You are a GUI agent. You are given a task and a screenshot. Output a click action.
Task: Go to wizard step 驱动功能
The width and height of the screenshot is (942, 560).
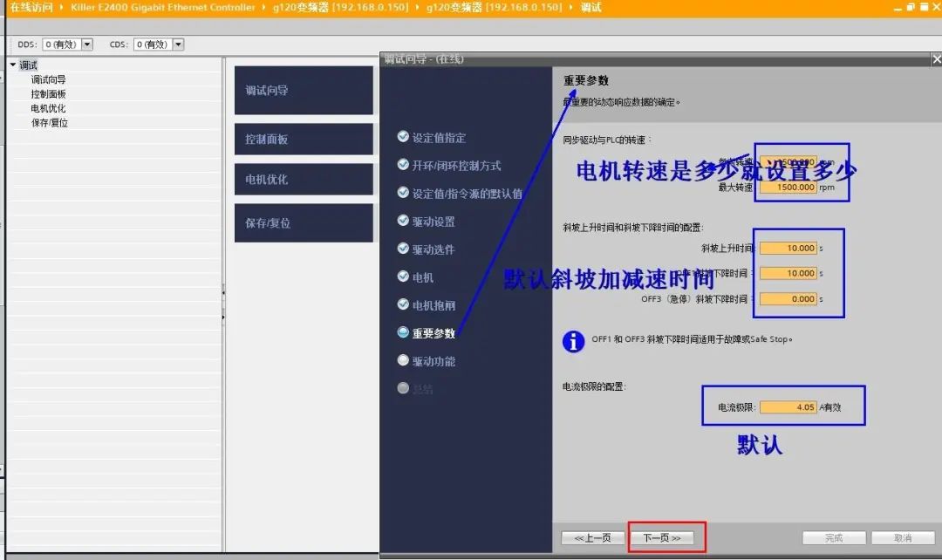tap(433, 361)
